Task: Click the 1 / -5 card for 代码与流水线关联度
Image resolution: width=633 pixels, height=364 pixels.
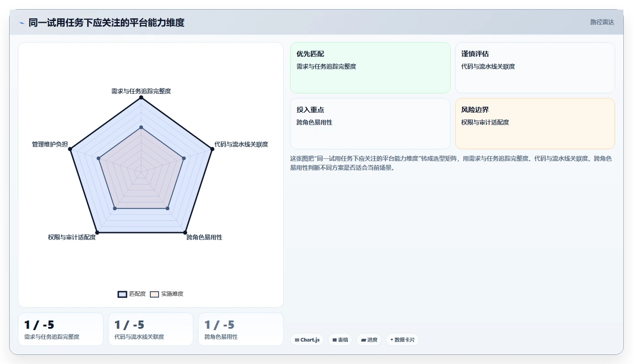Action: (x=151, y=329)
